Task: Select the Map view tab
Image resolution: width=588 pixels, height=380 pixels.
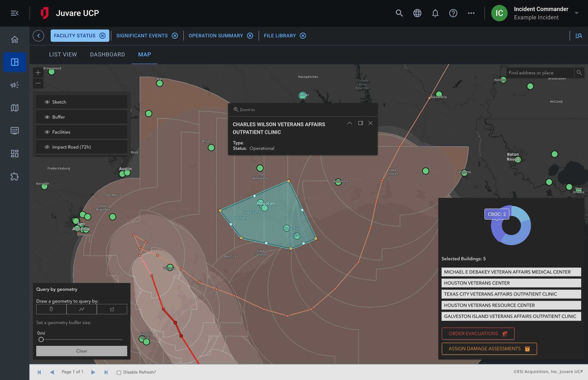Action: (144, 54)
